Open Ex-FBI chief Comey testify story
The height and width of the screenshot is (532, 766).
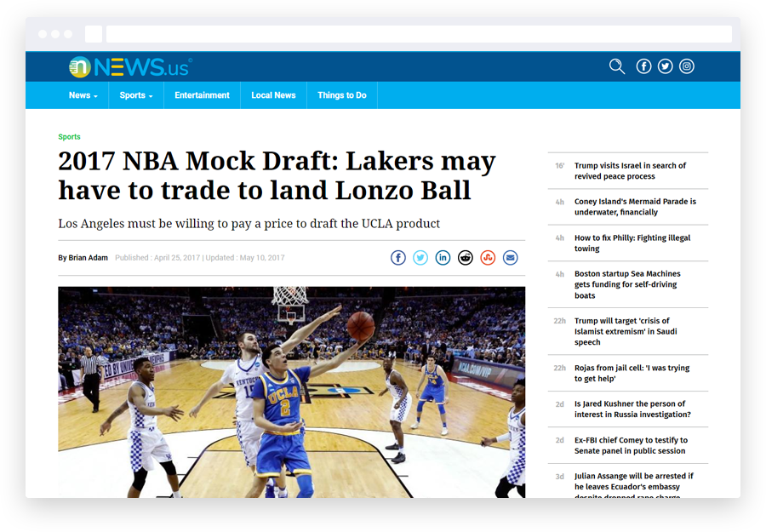[x=631, y=445]
